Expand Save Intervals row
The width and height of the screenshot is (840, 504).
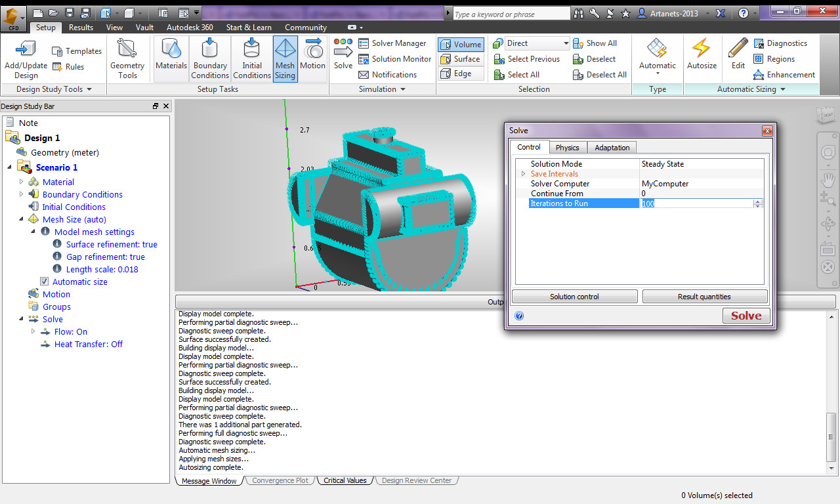[523, 174]
